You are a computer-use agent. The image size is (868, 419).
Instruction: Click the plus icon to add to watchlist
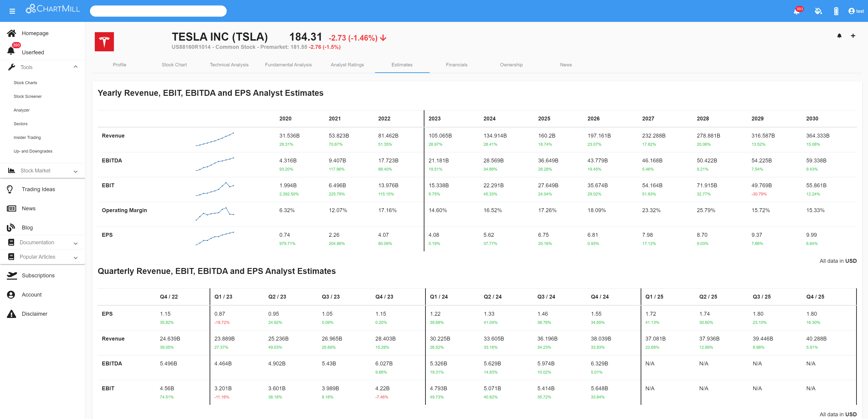coord(853,36)
